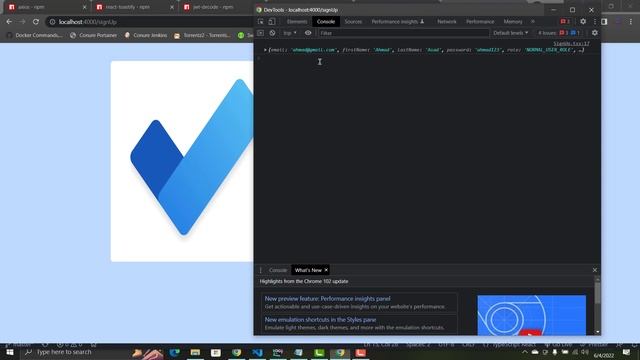Image resolution: width=640 pixels, height=360 pixels.
Task: Expand the logged object with email property
Action: click(265, 50)
